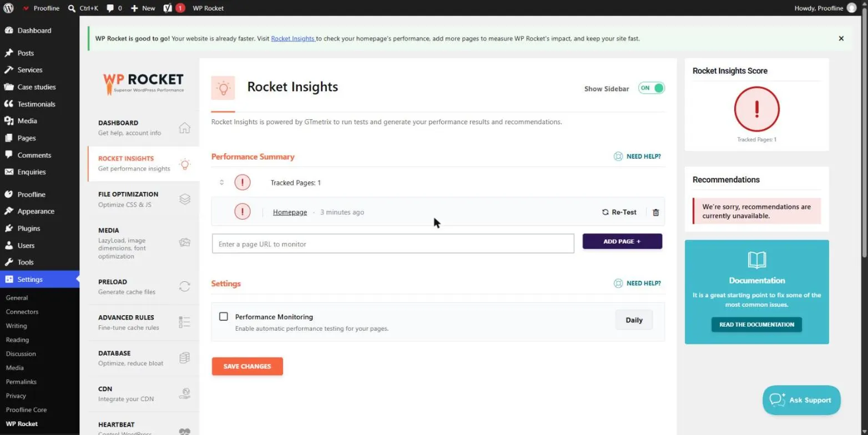Switch to the File Optimization tab
The width and height of the screenshot is (868, 435).
(x=143, y=199)
